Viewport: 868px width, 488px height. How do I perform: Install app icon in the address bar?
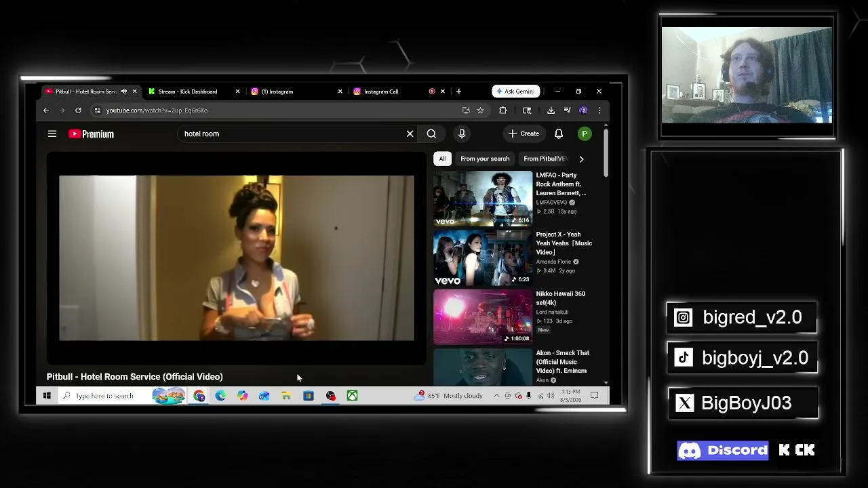coord(466,110)
